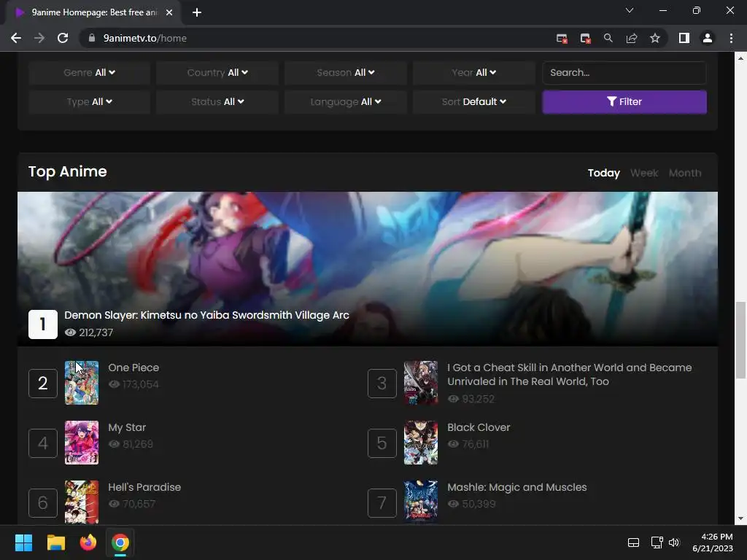Open a new browser tab
Viewport: 747px width, 560px height.
pyautogui.click(x=197, y=12)
